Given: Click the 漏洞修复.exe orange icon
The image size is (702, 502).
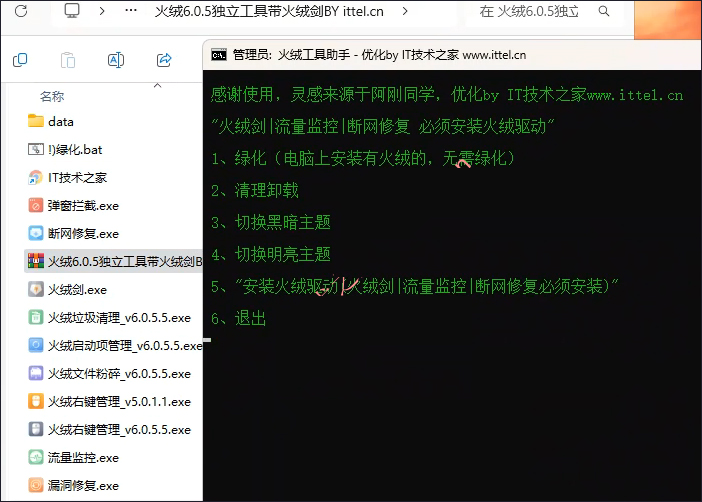Looking at the screenshot, I should pos(36,485).
